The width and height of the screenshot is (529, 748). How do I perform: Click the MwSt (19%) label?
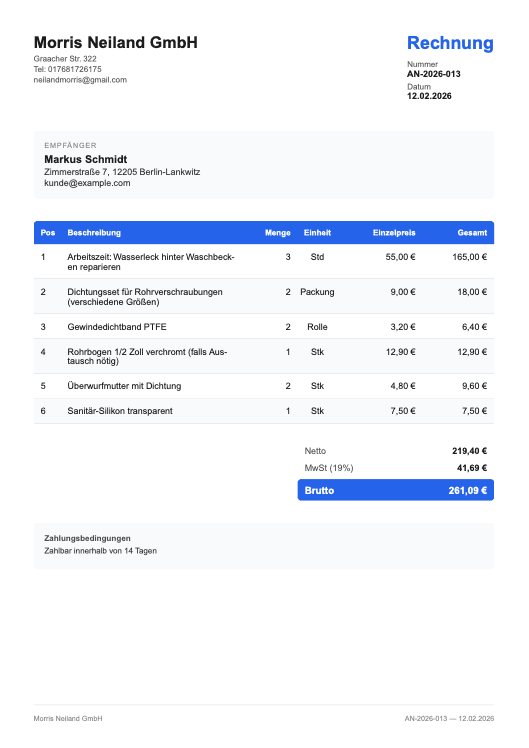[x=329, y=468]
